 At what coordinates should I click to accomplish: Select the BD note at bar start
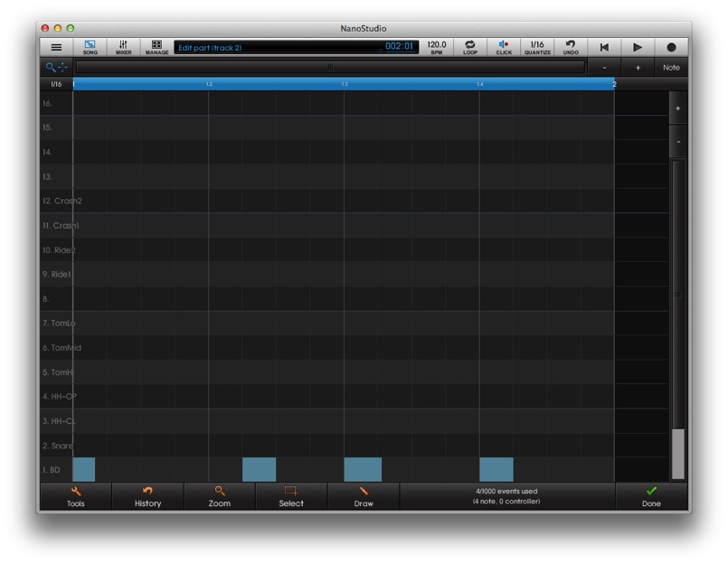coord(84,469)
